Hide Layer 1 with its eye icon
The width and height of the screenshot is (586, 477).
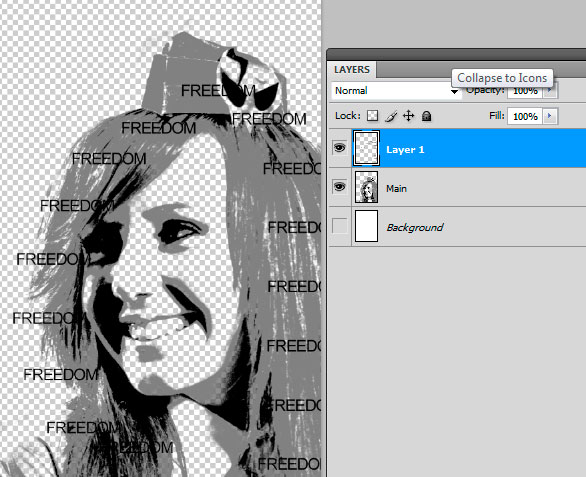click(339, 148)
